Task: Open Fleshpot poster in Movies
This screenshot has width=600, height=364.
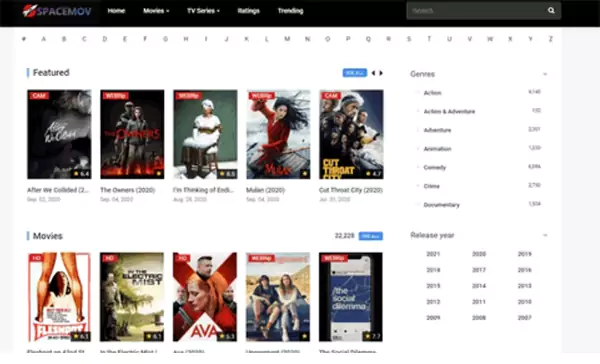Action: pyautogui.click(x=59, y=297)
